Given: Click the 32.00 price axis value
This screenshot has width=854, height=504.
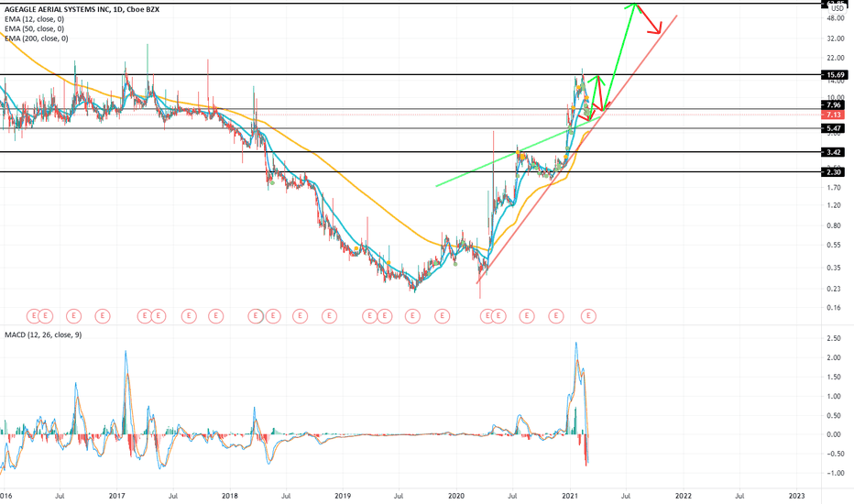Looking at the screenshot, I should pyautogui.click(x=836, y=38).
